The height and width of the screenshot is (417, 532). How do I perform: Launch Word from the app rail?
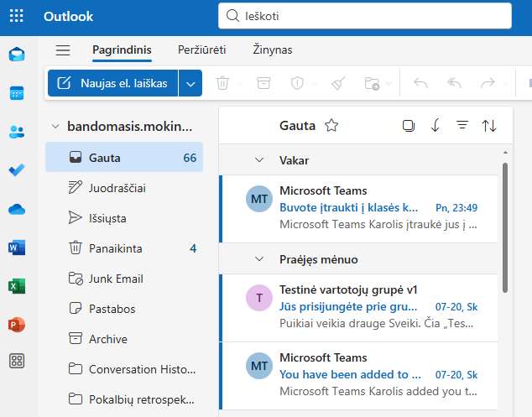click(17, 248)
